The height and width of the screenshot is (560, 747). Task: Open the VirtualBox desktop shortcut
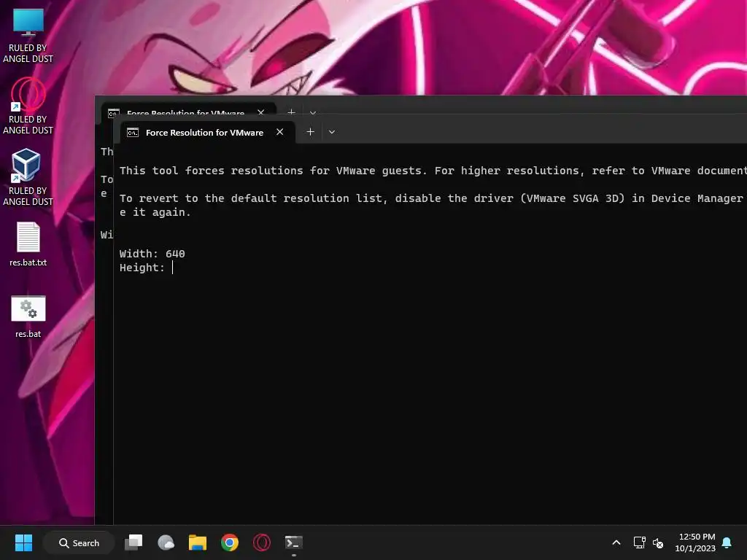(28, 177)
